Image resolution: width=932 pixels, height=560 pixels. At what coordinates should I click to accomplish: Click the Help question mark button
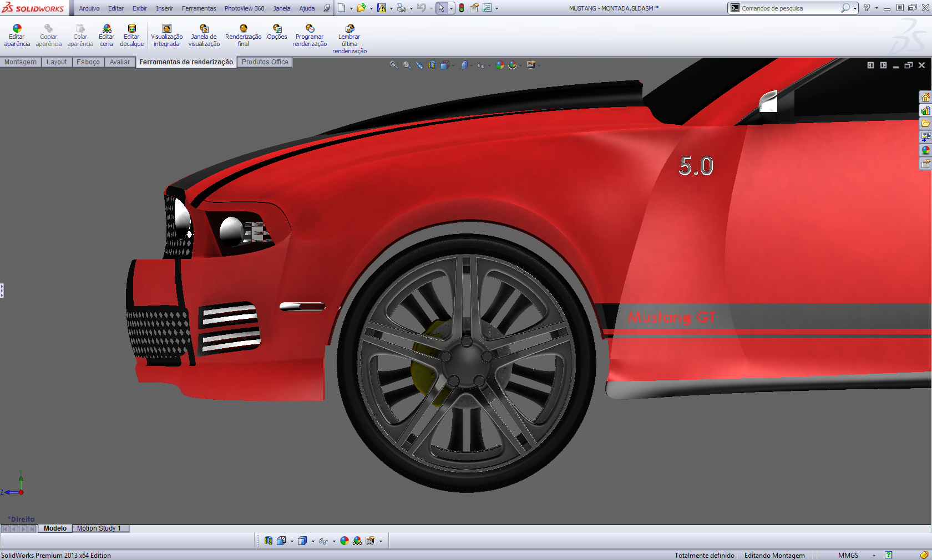867,8
